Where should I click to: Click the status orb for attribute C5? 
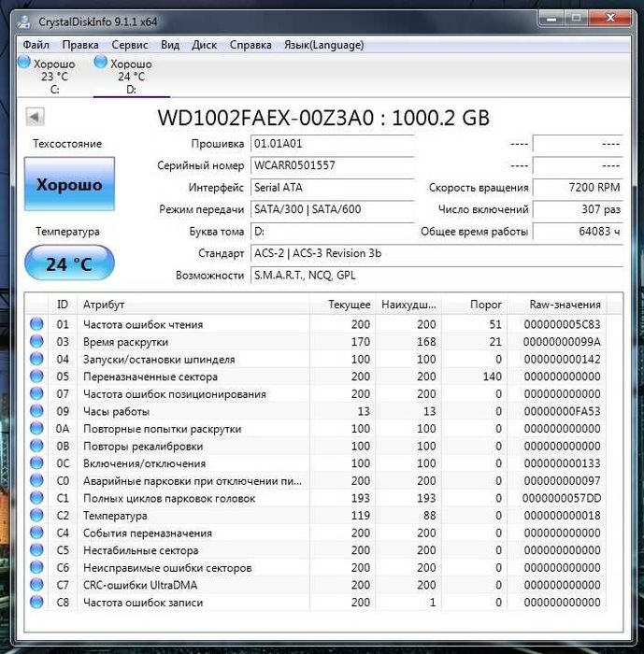pyautogui.click(x=36, y=549)
